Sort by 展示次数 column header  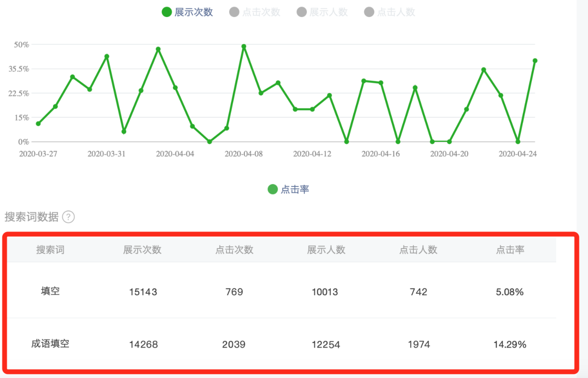click(142, 250)
